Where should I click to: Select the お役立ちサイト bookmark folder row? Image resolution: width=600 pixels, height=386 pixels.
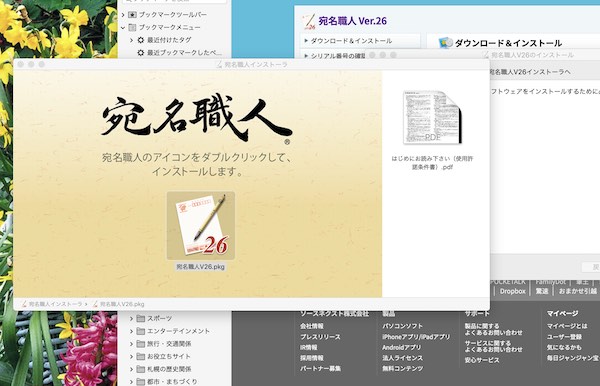[x=174, y=356]
